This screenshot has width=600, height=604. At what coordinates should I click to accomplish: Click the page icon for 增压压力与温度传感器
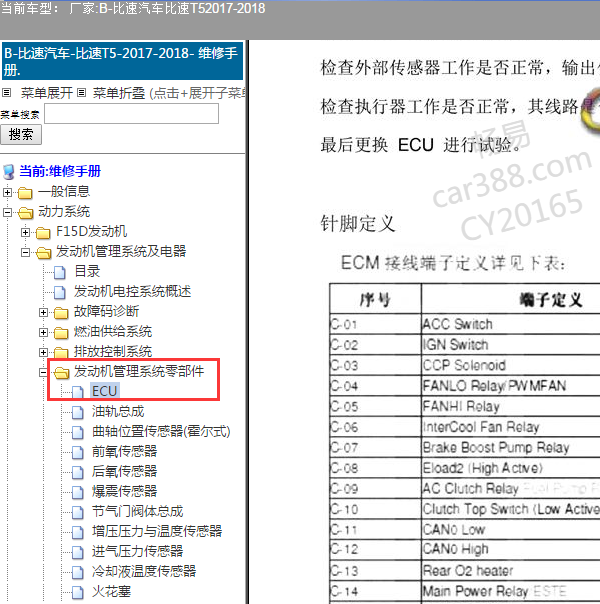77,533
